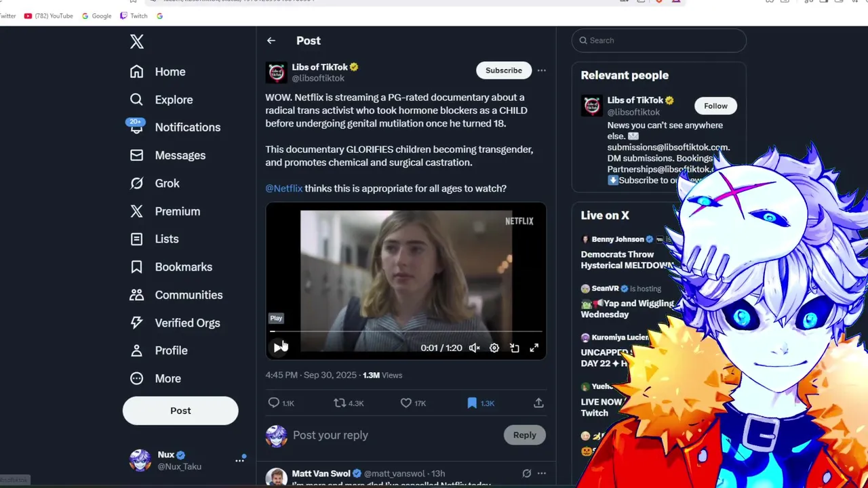
Task: Click the timestamp 4:45 PM Sep 30, 2025
Action: click(311, 375)
